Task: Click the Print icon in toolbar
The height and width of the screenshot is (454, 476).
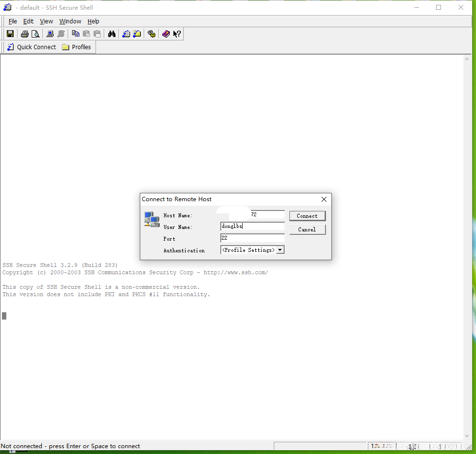Action: point(24,34)
